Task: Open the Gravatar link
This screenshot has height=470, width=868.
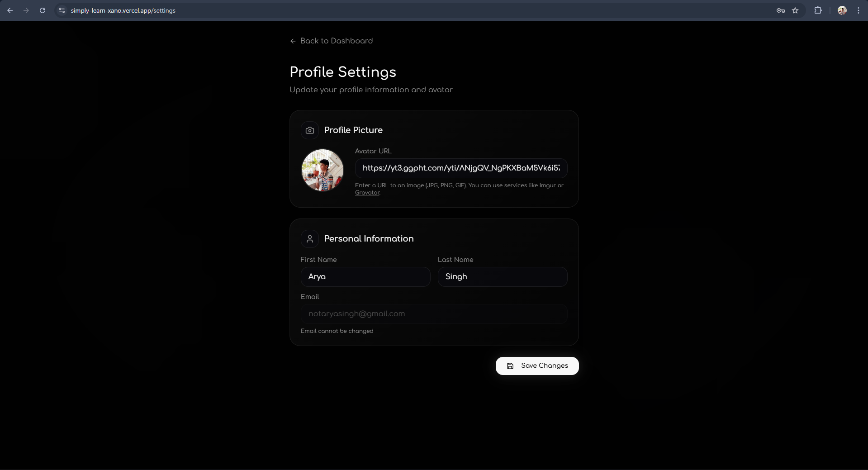Action: (367, 193)
